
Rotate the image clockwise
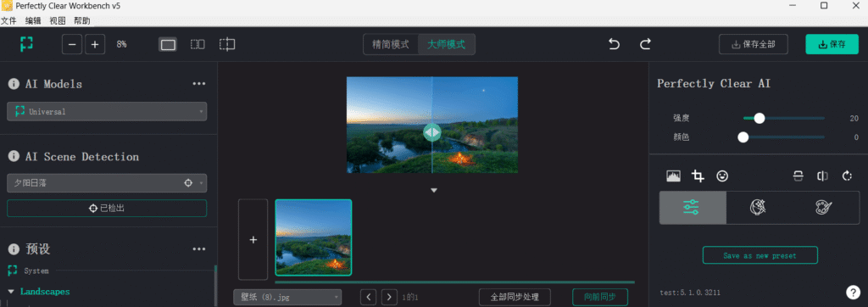(847, 176)
